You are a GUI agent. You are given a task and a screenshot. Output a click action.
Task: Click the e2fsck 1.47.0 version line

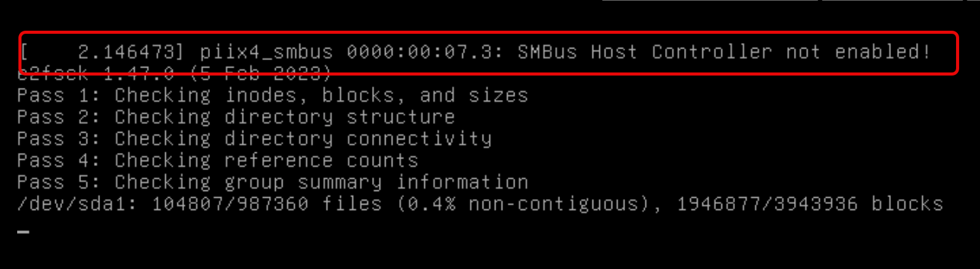coord(175,75)
